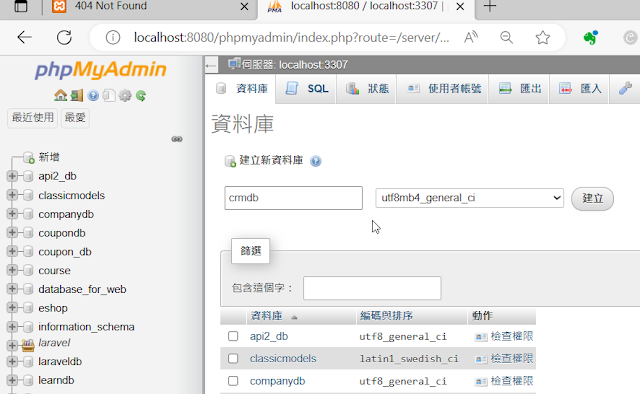Expand coupondb in navigation tree

(x=12, y=232)
